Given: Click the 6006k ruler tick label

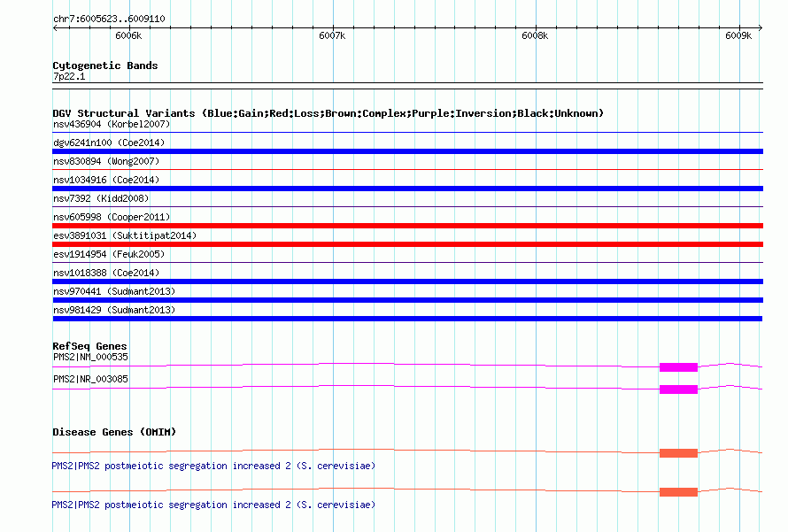Looking at the screenshot, I should click(x=128, y=35).
